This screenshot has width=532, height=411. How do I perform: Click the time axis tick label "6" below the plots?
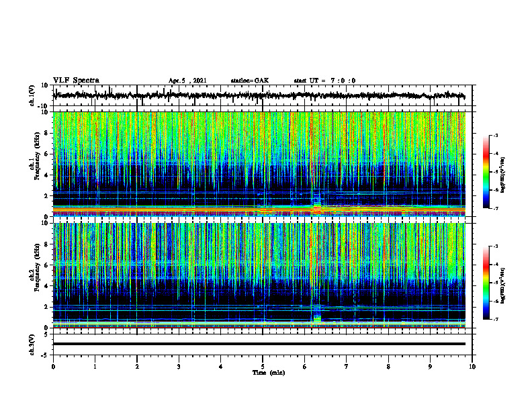(305, 367)
